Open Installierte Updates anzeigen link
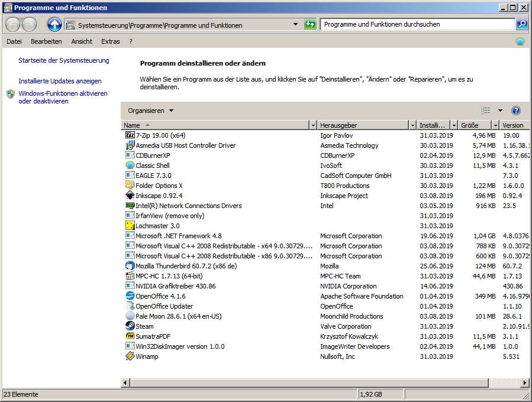This screenshot has height=402, width=532. tap(60, 81)
